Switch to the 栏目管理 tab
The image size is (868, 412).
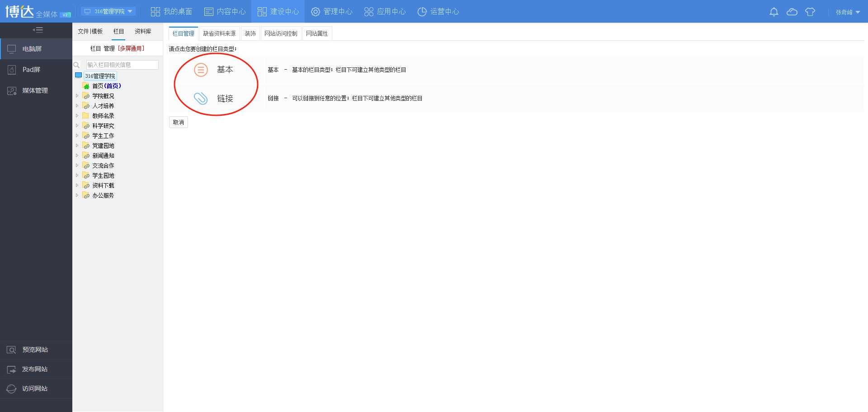coord(184,33)
